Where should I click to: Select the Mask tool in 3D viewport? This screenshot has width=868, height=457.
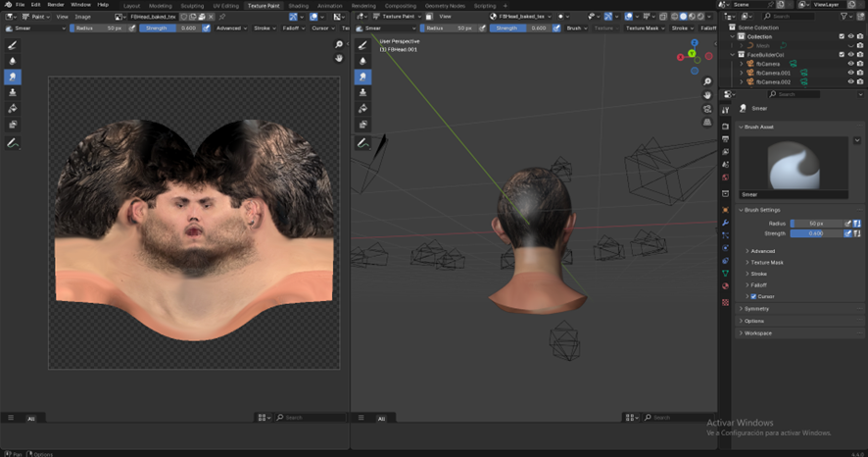click(363, 125)
